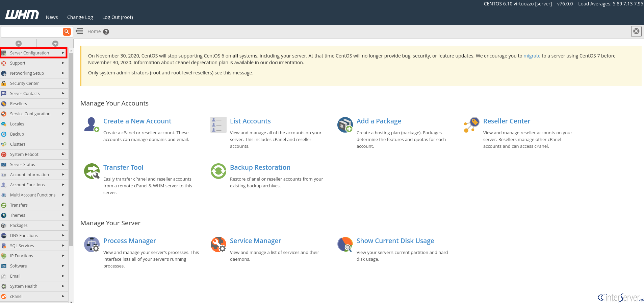Click the Reseller Center icon

471,124
